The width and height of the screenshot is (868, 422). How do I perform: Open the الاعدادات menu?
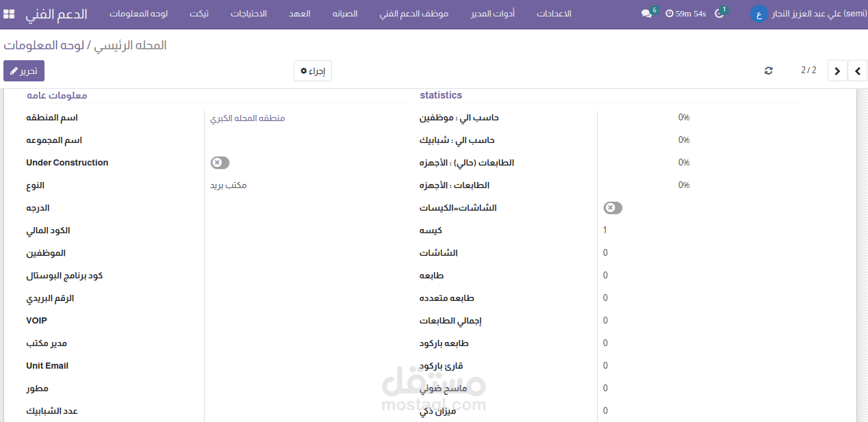(x=554, y=14)
